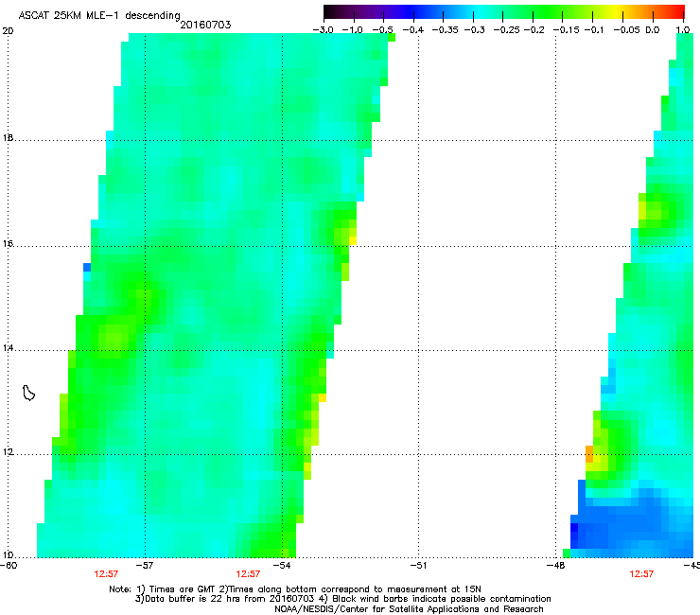Click the 'Data buffer is 22 hrs' note line
The height and width of the screenshot is (615, 700).
342,599
